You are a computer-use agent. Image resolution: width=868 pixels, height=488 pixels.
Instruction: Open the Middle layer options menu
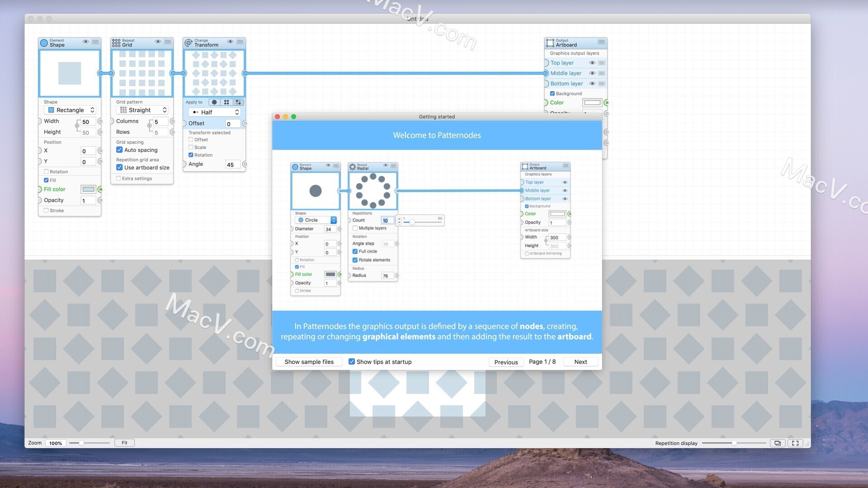602,73
